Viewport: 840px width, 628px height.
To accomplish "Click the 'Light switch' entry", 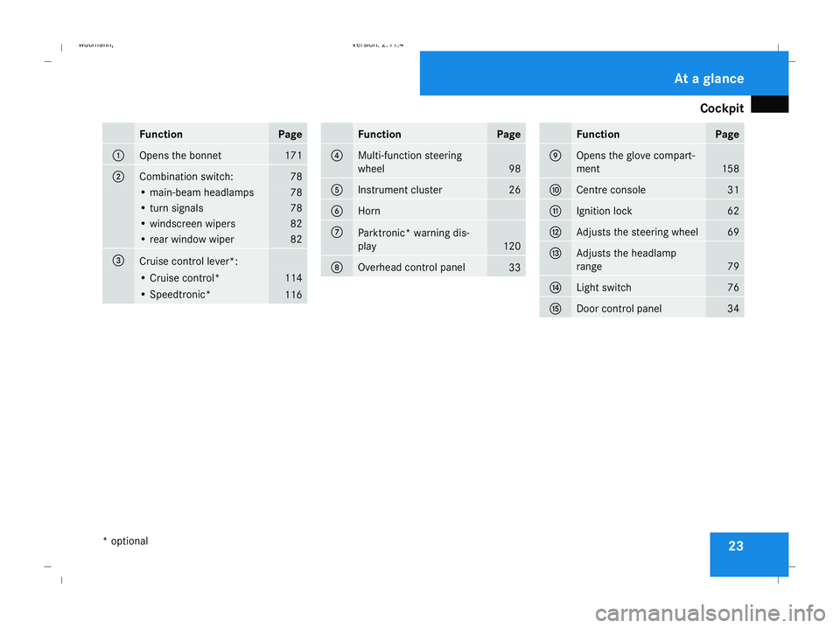I will (604, 288).
